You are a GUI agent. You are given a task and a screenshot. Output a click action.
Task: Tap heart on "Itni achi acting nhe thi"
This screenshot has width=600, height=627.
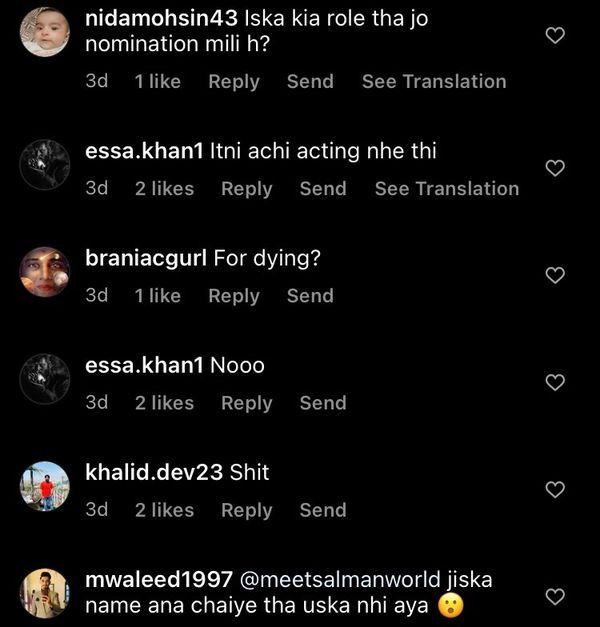[555, 168]
